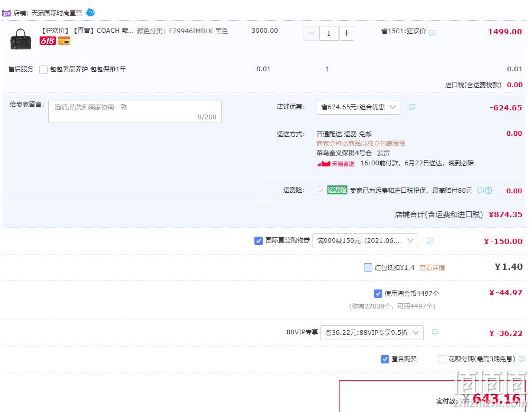Viewport: 532px width, 412px height.
Task: Expand the 满999减150元 coupon dropdown
Action: pos(365,241)
